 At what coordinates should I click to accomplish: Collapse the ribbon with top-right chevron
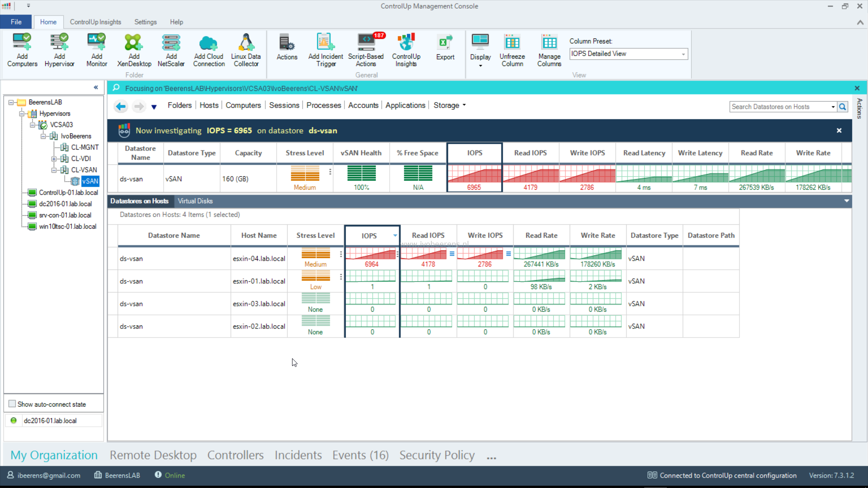[860, 22]
